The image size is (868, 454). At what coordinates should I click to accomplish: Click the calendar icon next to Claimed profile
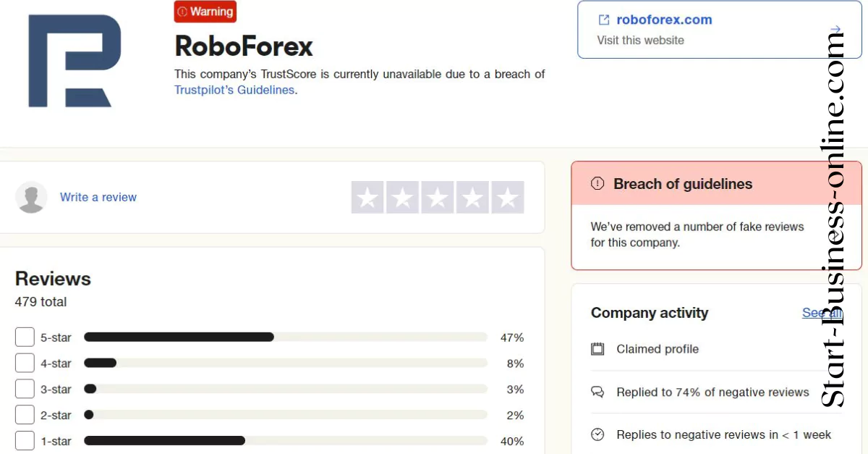click(597, 349)
